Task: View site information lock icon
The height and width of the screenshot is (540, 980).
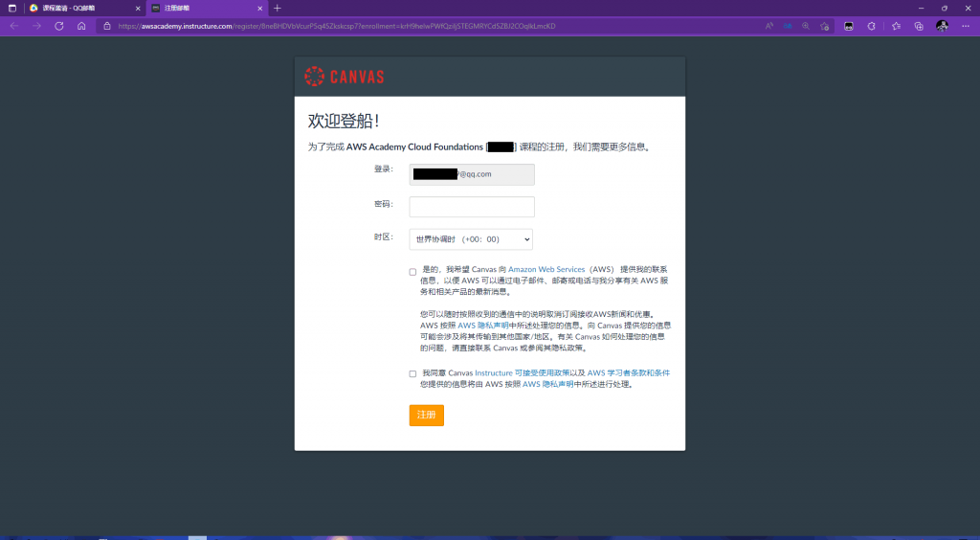Action: pos(107,26)
